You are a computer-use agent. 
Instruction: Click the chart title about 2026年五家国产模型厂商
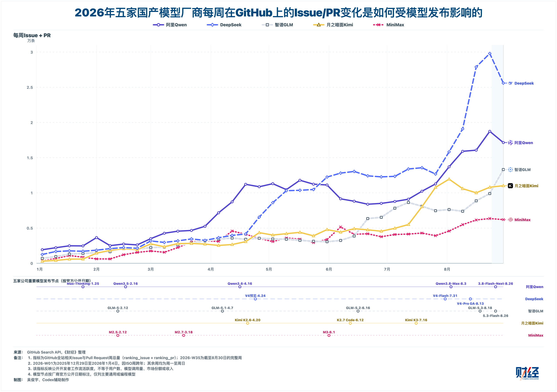click(x=278, y=13)
